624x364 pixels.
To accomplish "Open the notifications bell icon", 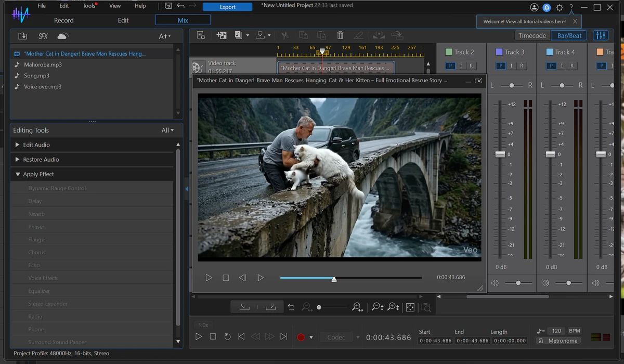I will tap(547, 7).
